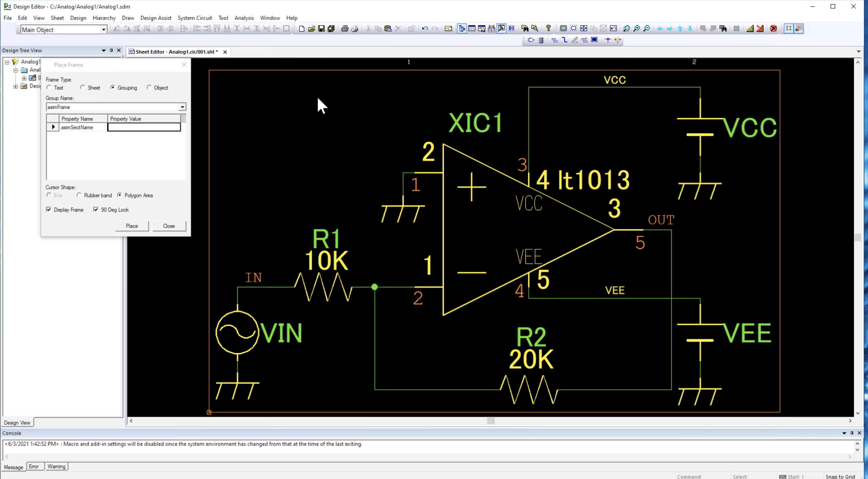Select the Grouping frame type radio
868x479 pixels.
[x=113, y=87]
